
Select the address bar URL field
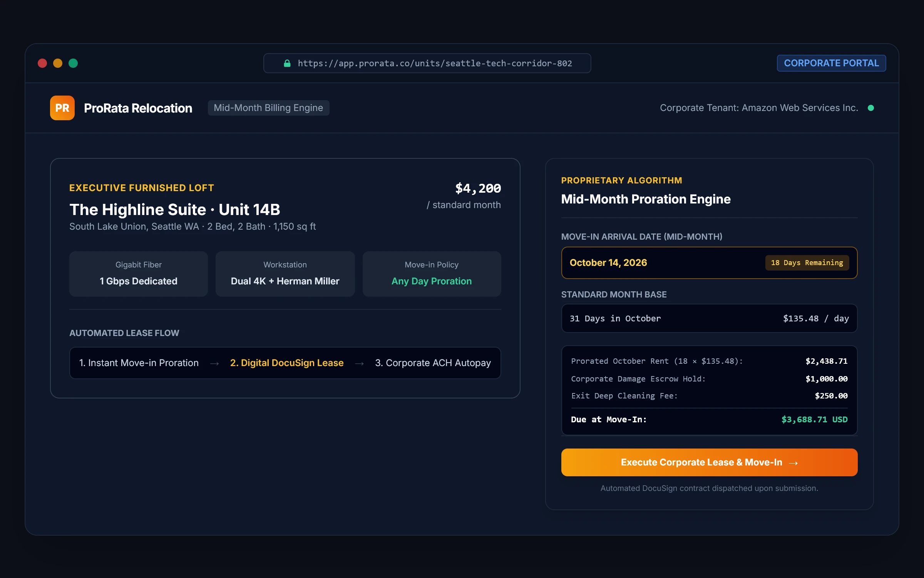coord(427,63)
